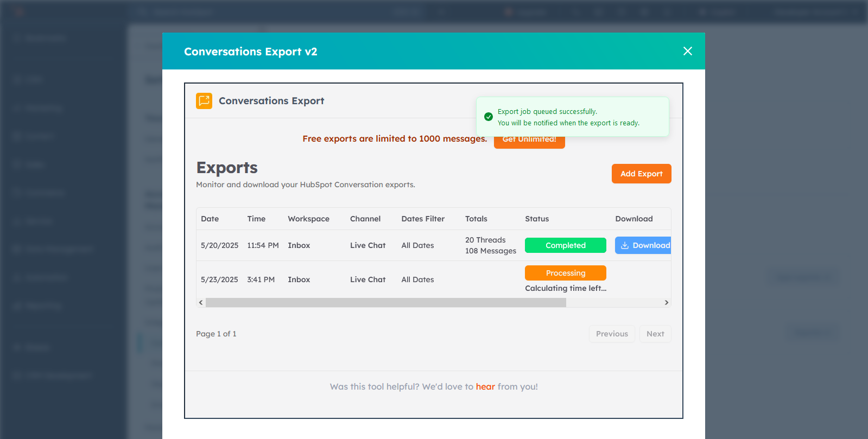Click the Channel column header
The width and height of the screenshot is (868, 439).
[365, 219]
